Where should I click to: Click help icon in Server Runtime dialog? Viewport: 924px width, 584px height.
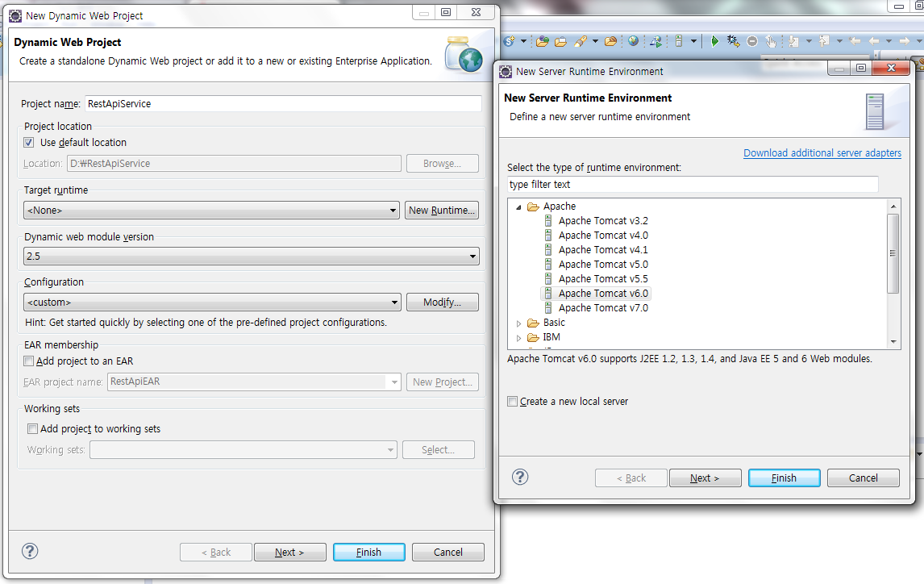point(520,477)
